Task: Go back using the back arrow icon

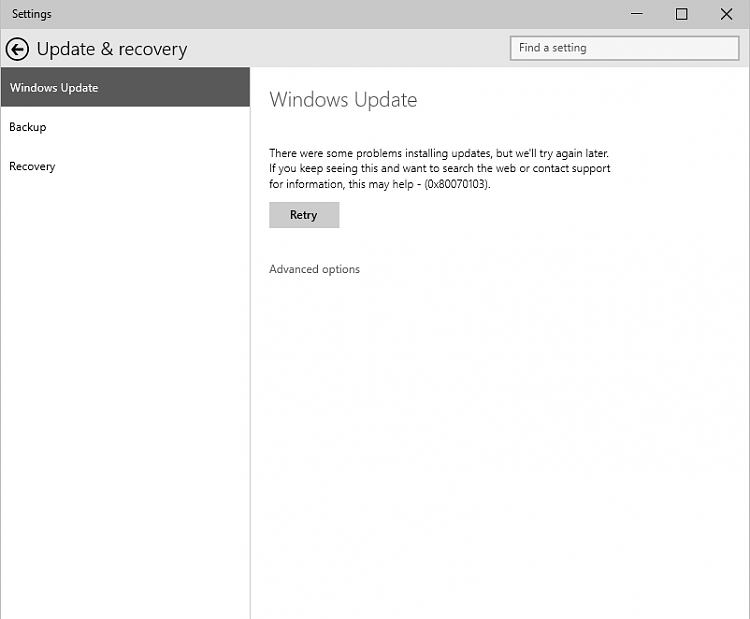Action: pyautogui.click(x=17, y=49)
